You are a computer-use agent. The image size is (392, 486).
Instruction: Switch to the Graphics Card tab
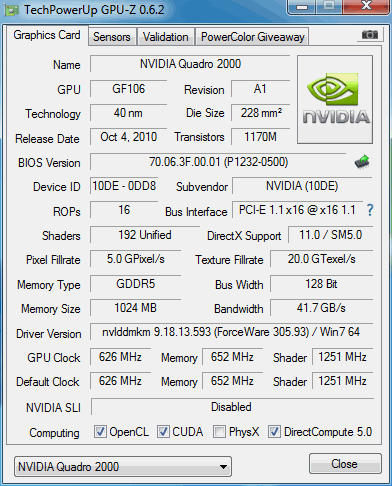pos(47,35)
